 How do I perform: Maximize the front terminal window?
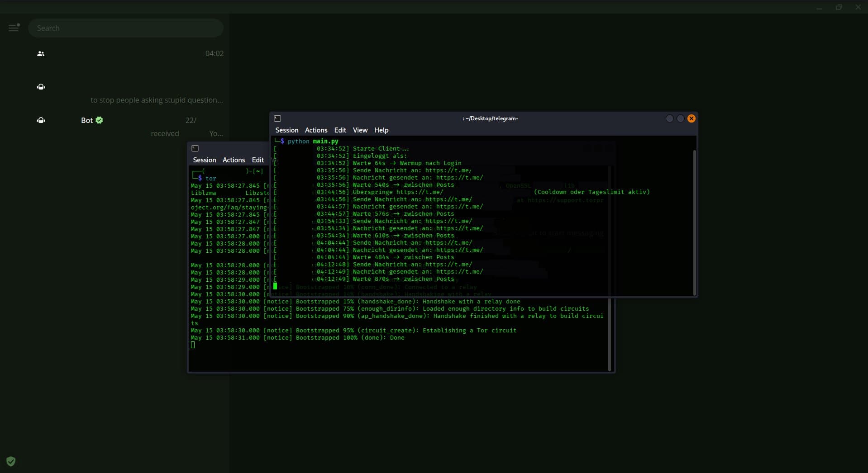tap(680, 118)
